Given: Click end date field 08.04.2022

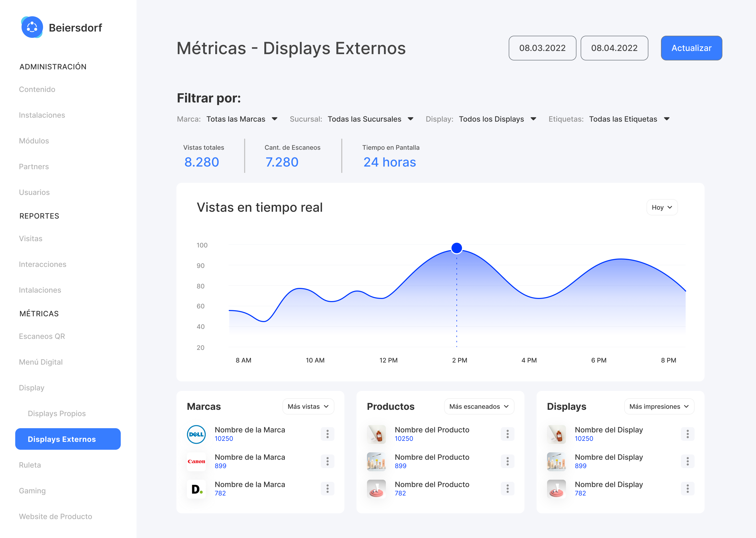Looking at the screenshot, I should tap(614, 48).
